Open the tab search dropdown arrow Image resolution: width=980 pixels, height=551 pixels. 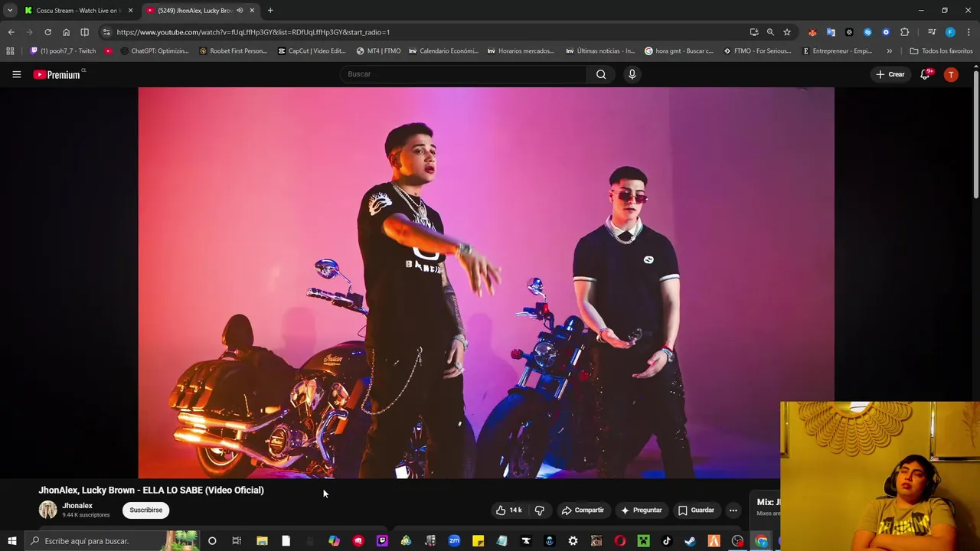[x=10, y=11]
